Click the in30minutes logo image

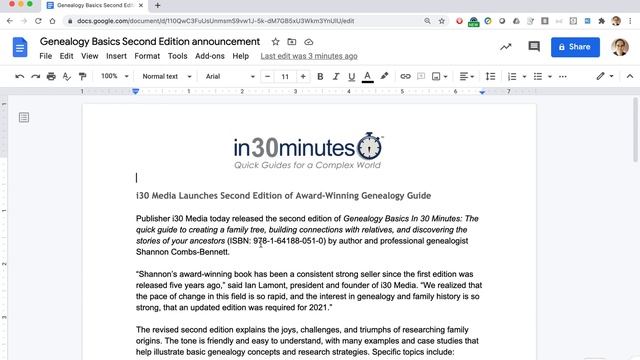(x=308, y=151)
